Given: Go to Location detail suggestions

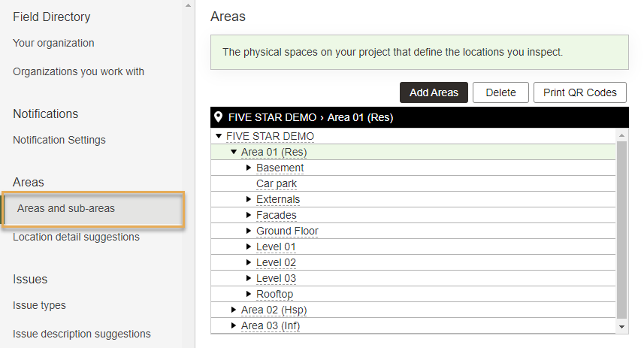Looking at the screenshot, I should tap(76, 237).
